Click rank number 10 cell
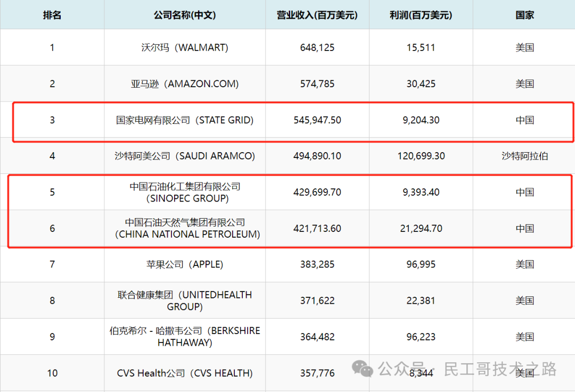The image size is (575, 392). pyautogui.click(x=52, y=373)
